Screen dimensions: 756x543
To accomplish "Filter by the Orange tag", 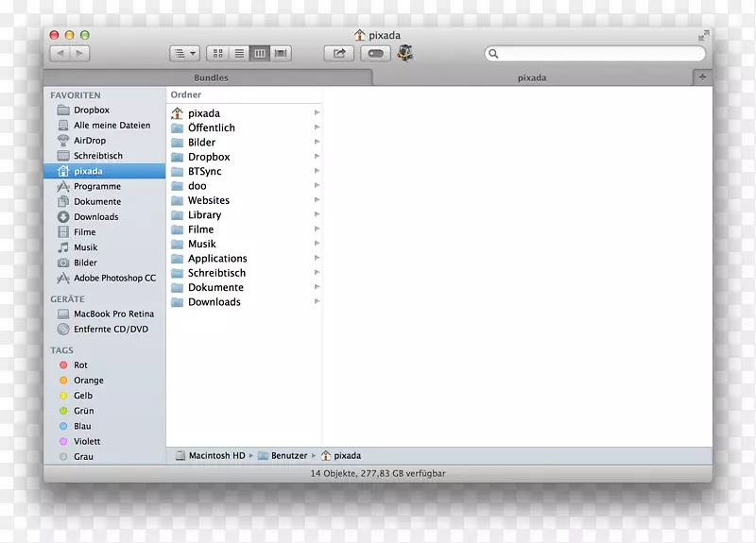I will tap(104, 381).
